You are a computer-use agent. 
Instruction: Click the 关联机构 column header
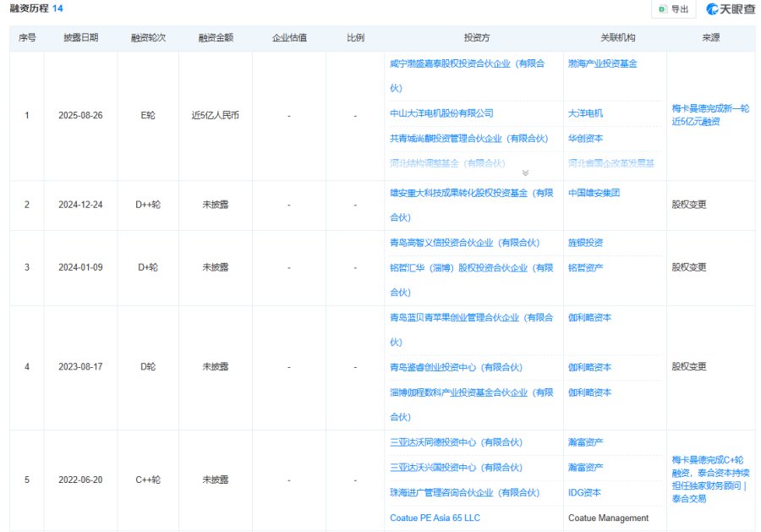(618, 38)
